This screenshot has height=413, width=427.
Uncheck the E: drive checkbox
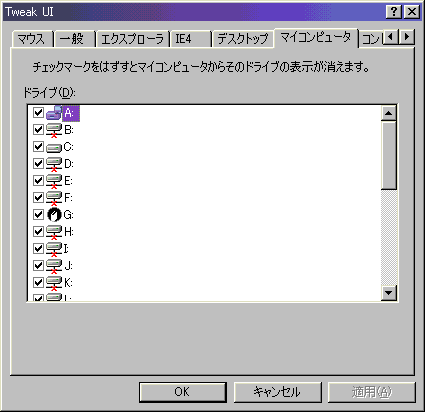point(38,180)
